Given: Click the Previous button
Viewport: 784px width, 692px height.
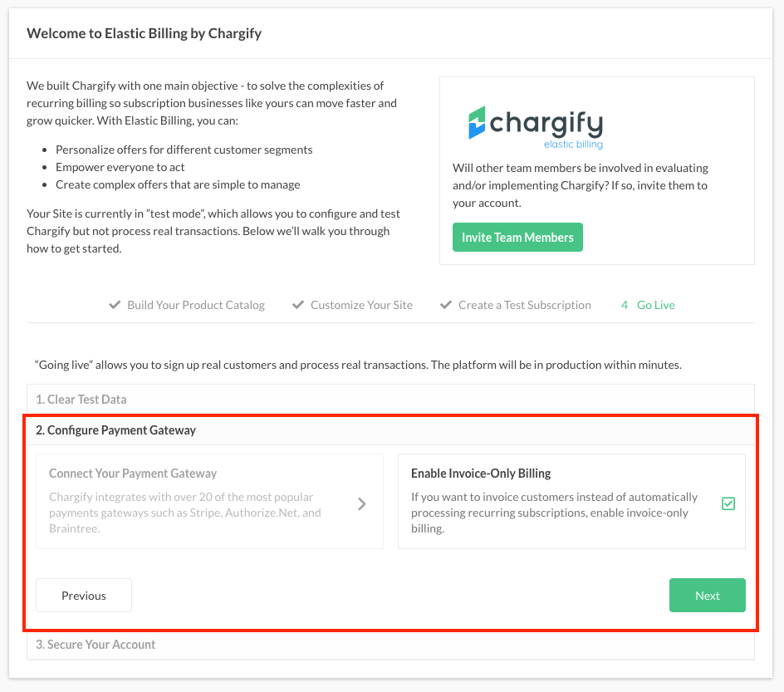Looking at the screenshot, I should click(x=84, y=596).
